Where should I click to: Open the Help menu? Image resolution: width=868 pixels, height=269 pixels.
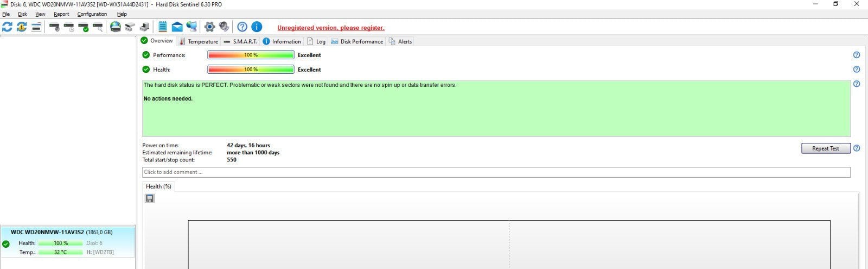(122, 14)
